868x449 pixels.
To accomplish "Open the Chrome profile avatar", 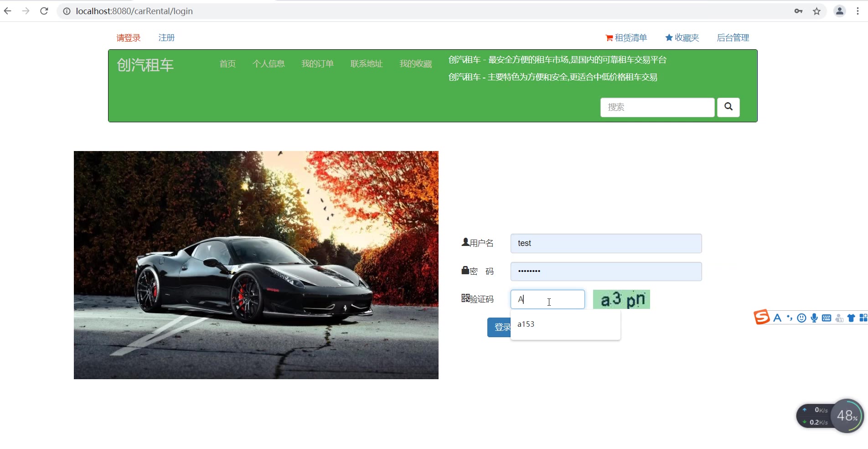I will point(839,11).
